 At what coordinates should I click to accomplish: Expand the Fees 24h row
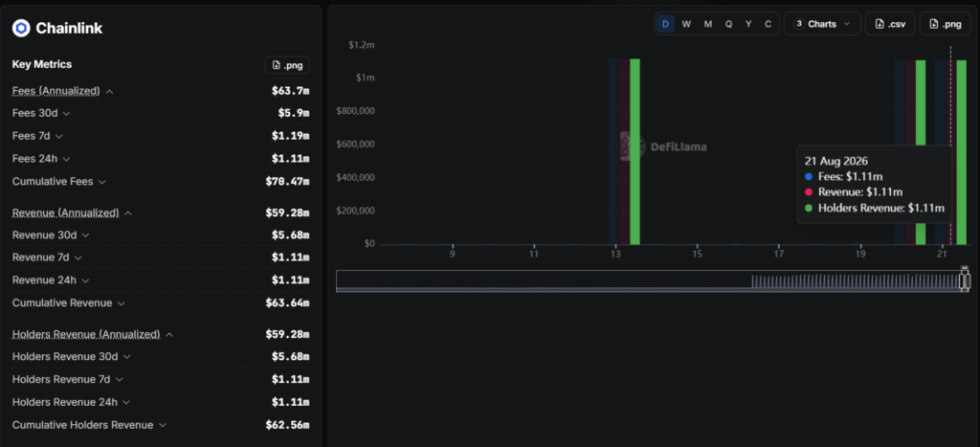click(x=66, y=159)
